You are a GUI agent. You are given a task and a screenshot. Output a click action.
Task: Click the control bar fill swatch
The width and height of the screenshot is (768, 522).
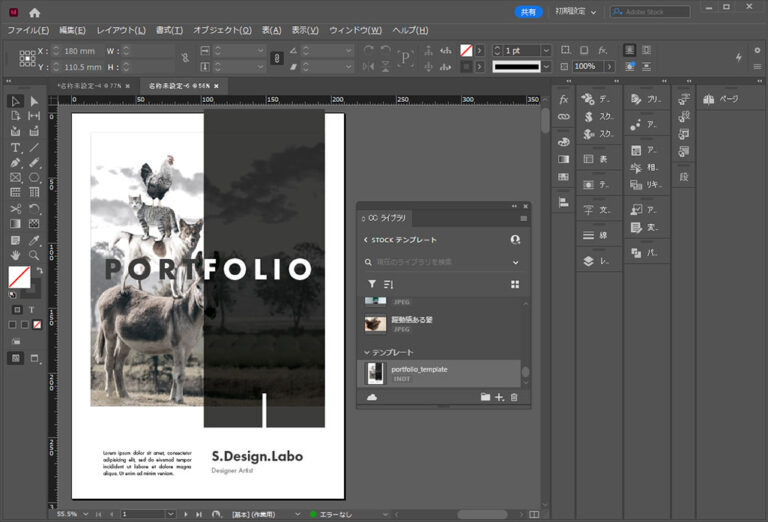(x=466, y=50)
